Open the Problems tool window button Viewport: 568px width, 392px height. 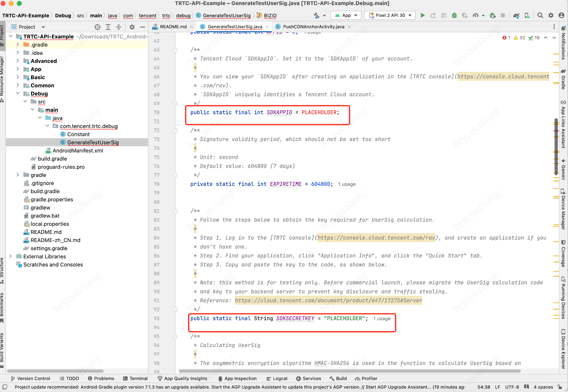[101, 378]
